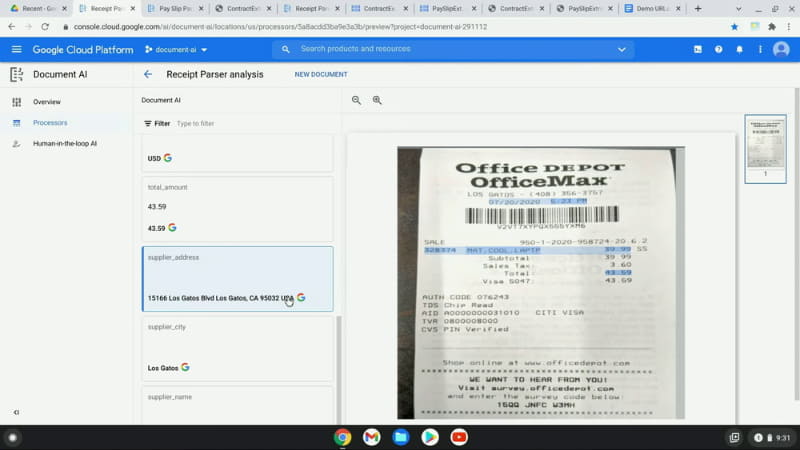800x450 pixels.
Task: Reload the page in the browser
Action: 45,27
